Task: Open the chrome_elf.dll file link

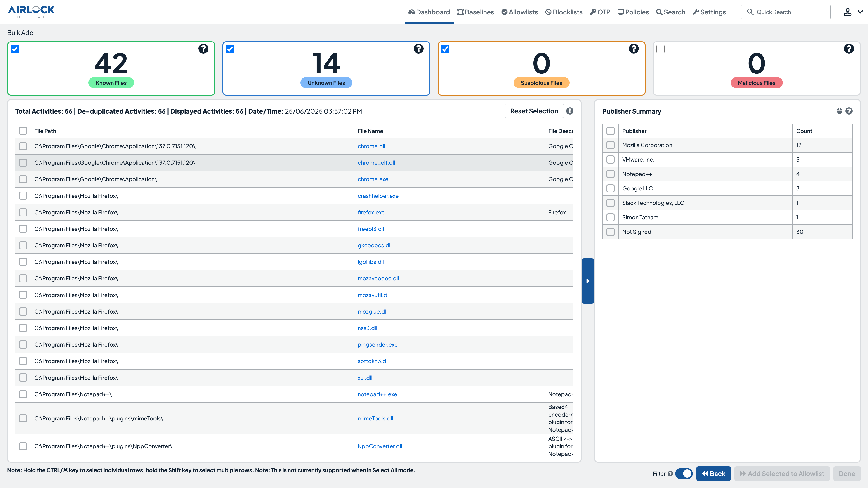Action: click(x=376, y=163)
